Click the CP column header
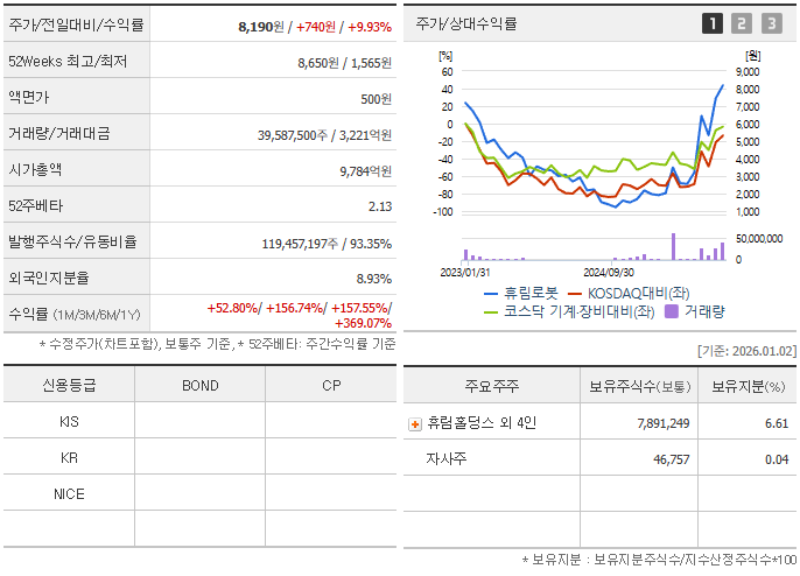Viewport: 800px width, 576px height. (x=331, y=385)
